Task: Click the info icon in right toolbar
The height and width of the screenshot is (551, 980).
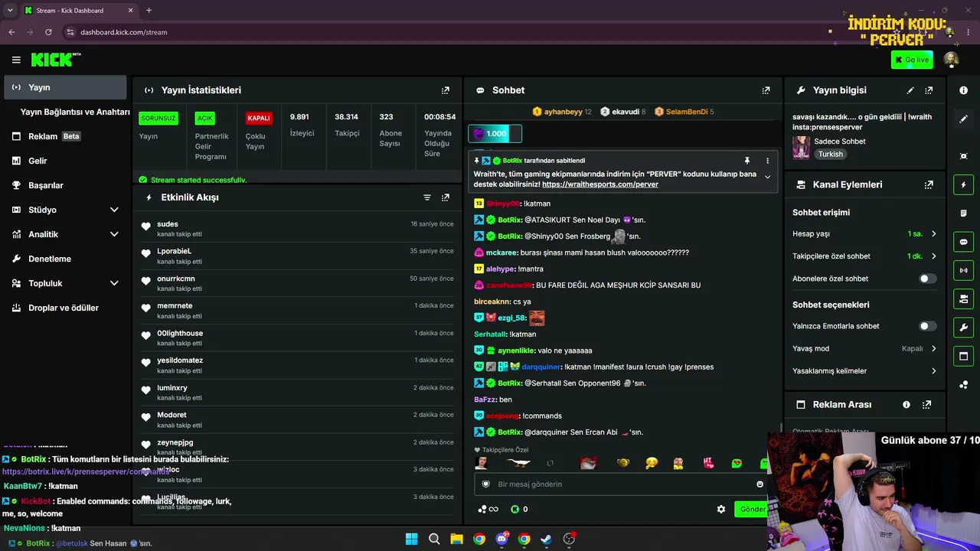Action: pyautogui.click(x=963, y=90)
